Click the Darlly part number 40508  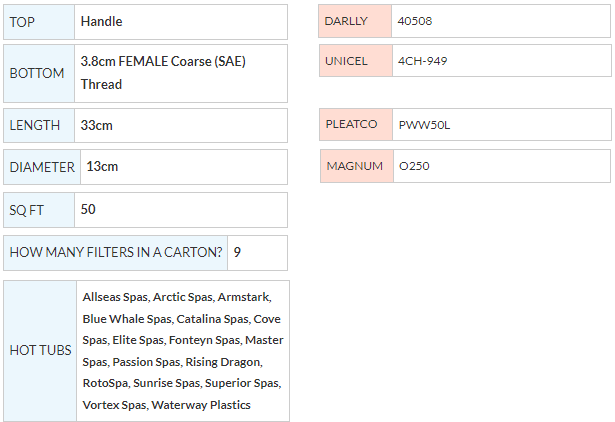[415, 21]
